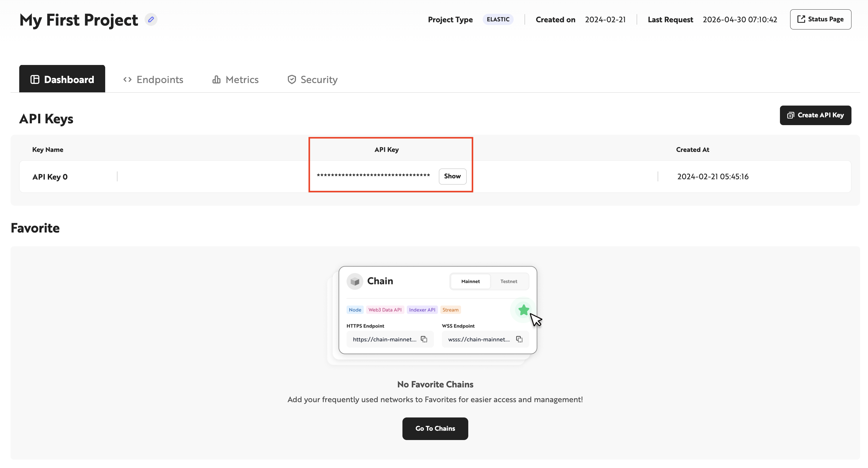Select the Testnet toggle in Chain card
This screenshot has width=868, height=468.
click(x=509, y=281)
